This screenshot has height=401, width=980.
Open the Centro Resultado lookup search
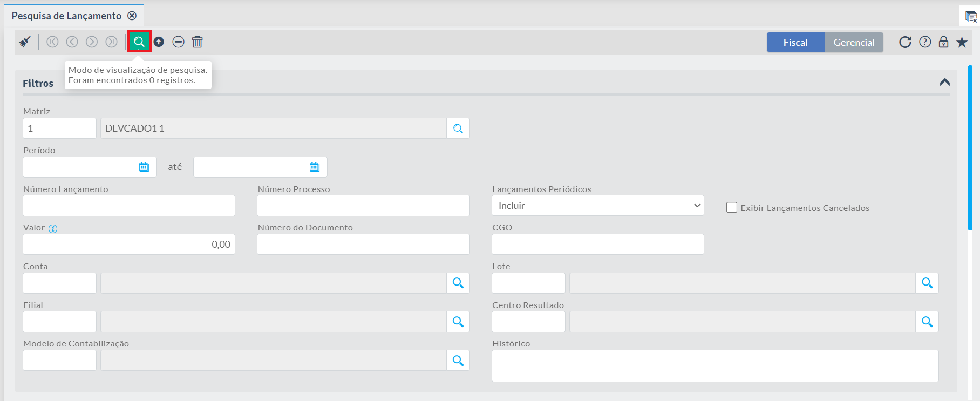tap(927, 322)
